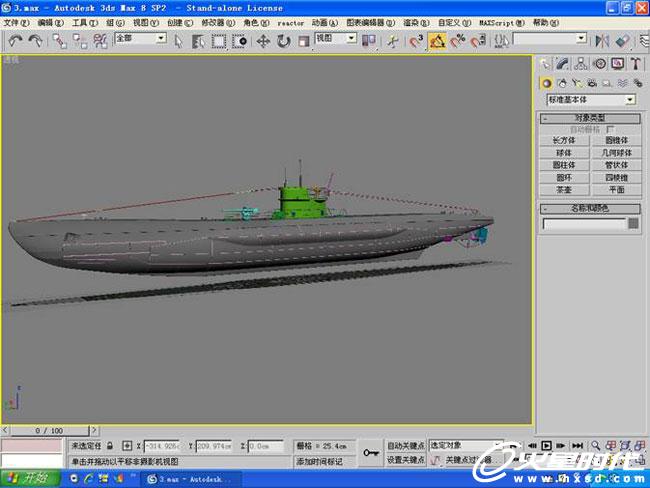
Task: Open the 渲染 menu
Action: [x=416, y=23]
